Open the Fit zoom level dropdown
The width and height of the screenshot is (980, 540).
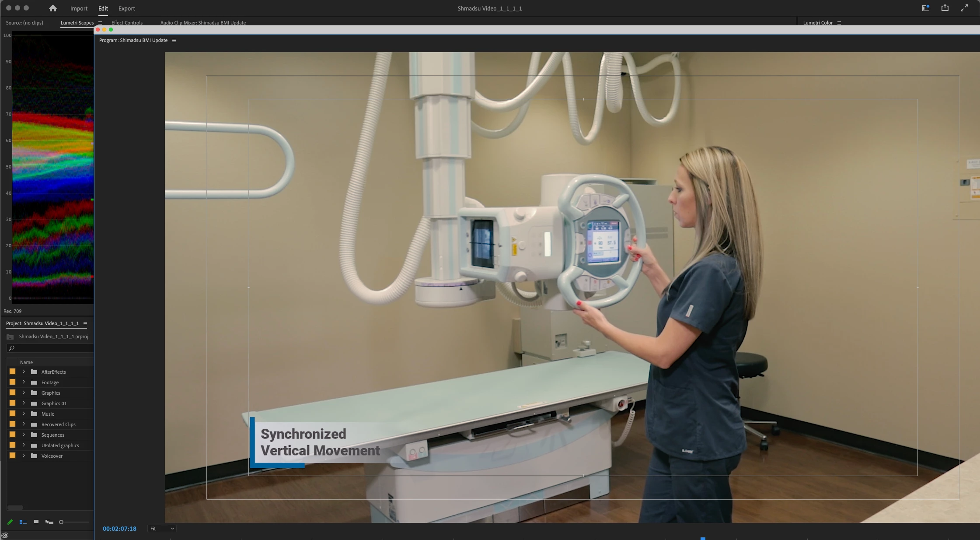pyautogui.click(x=162, y=529)
